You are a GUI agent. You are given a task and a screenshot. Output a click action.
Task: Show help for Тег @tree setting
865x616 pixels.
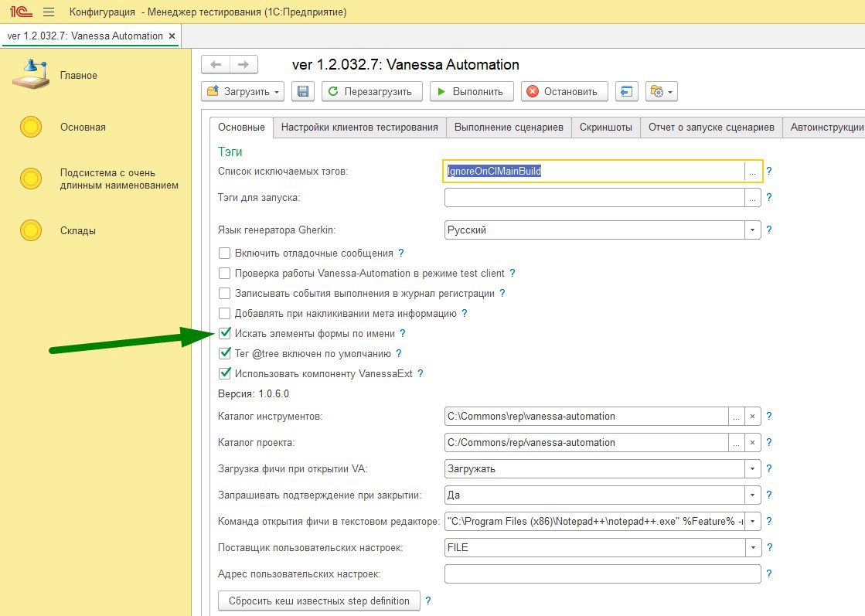(399, 353)
